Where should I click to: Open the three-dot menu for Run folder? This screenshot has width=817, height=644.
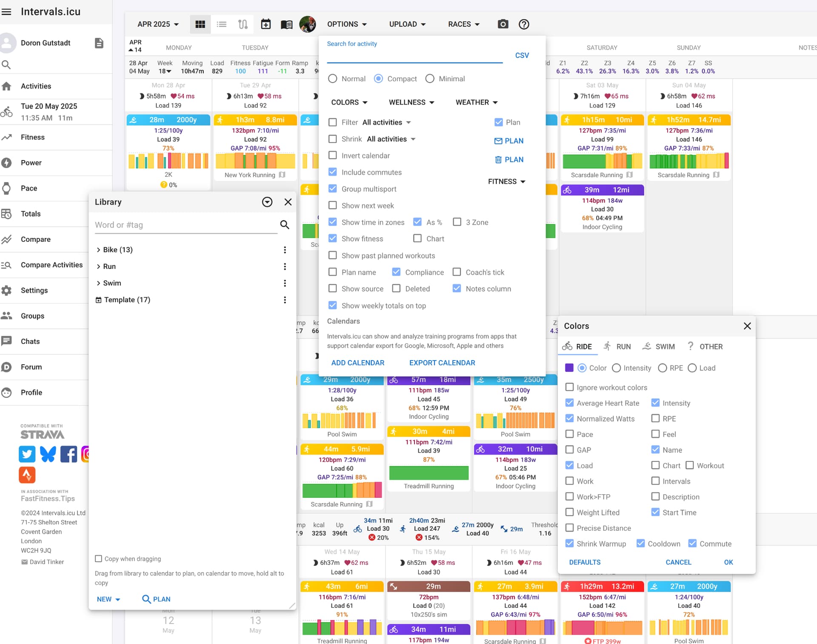tap(285, 266)
